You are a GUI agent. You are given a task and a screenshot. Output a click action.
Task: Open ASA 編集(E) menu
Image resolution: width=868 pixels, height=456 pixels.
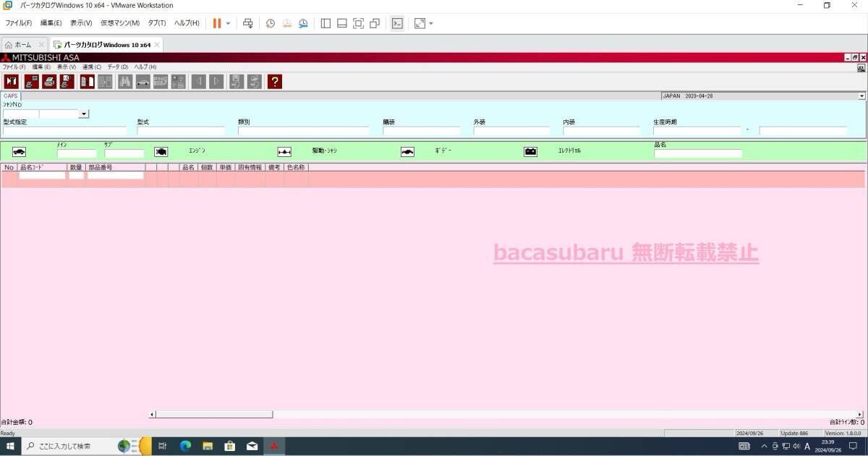click(41, 67)
